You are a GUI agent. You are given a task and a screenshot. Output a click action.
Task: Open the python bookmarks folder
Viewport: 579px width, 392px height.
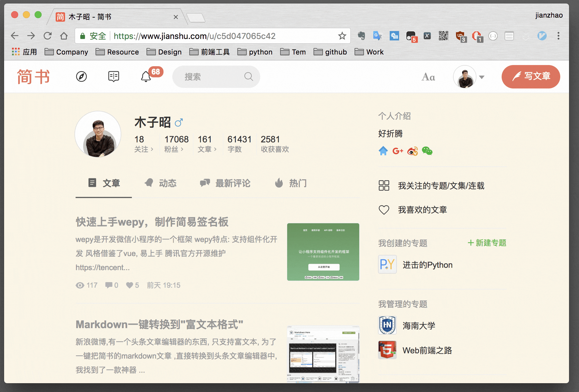[255, 52]
